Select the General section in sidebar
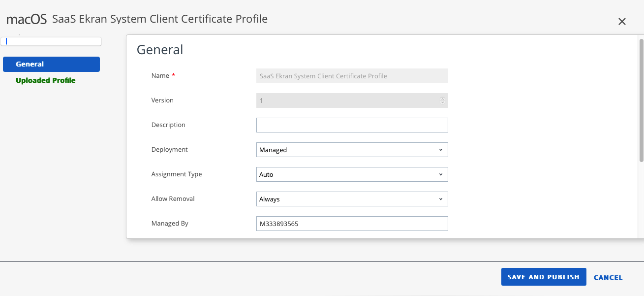This screenshot has width=644, height=296. (51, 64)
